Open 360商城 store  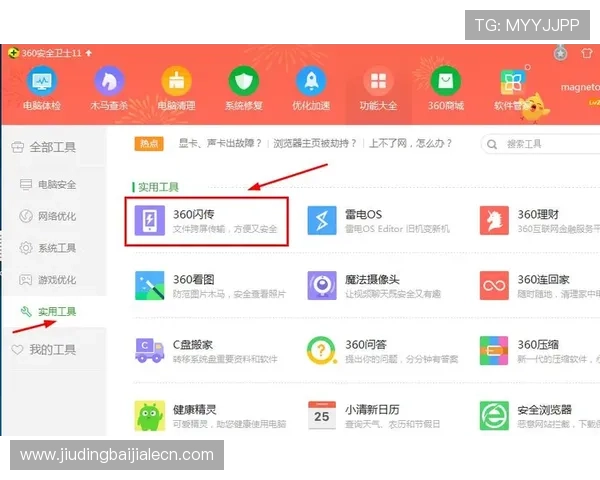[x=446, y=88]
